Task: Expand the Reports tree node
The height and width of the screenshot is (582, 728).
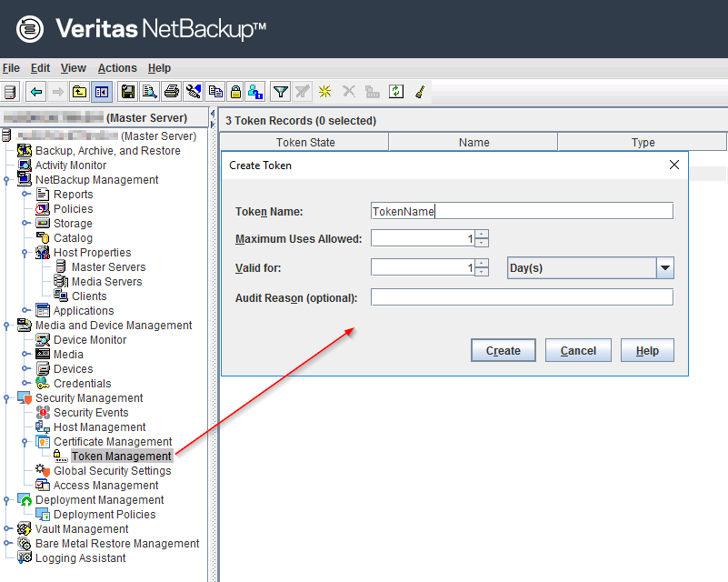Action: click(x=25, y=195)
